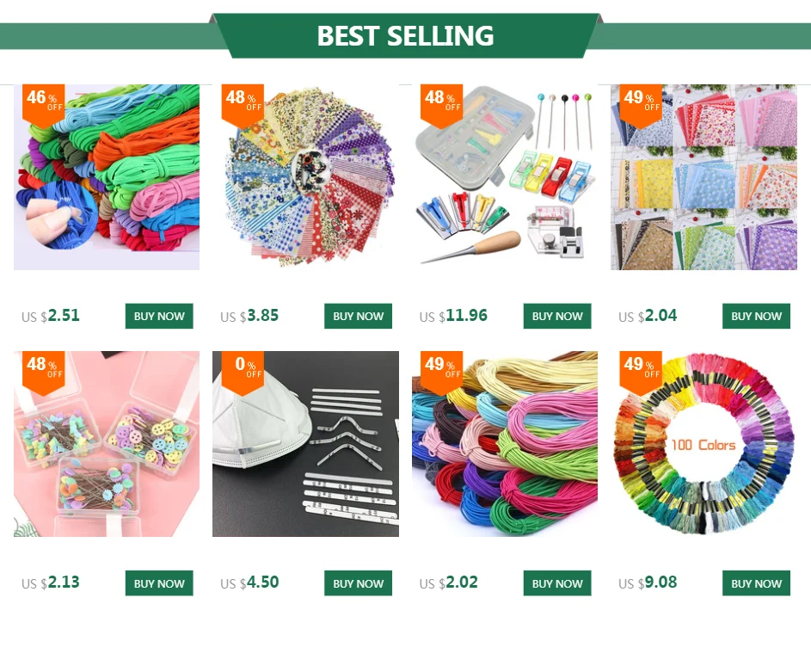The width and height of the screenshot is (811, 672).
Task: Click BUY NOW for the $2.13 pins
Action: [x=159, y=583]
